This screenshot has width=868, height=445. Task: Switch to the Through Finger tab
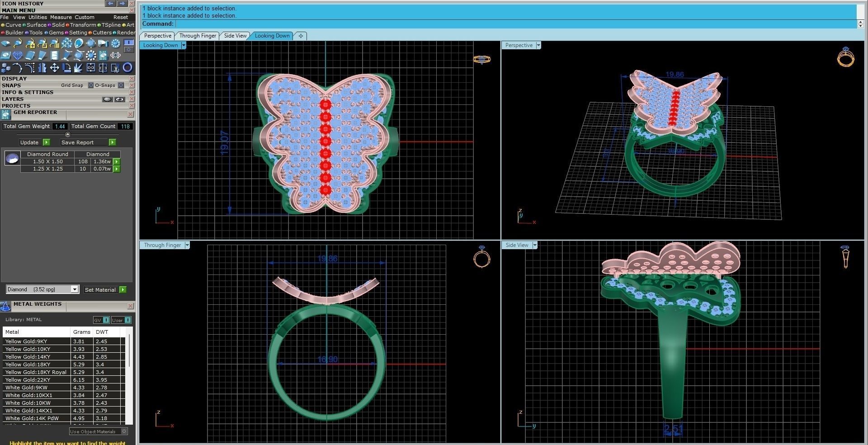click(x=198, y=36)
